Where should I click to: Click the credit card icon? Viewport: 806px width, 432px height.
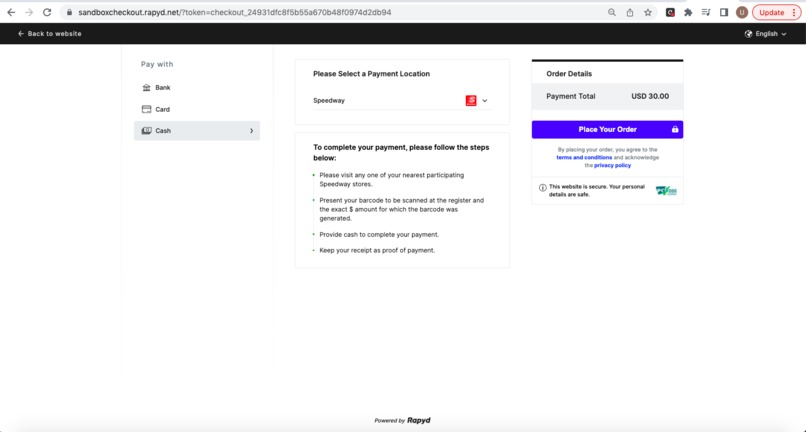[x=146, y=109]
